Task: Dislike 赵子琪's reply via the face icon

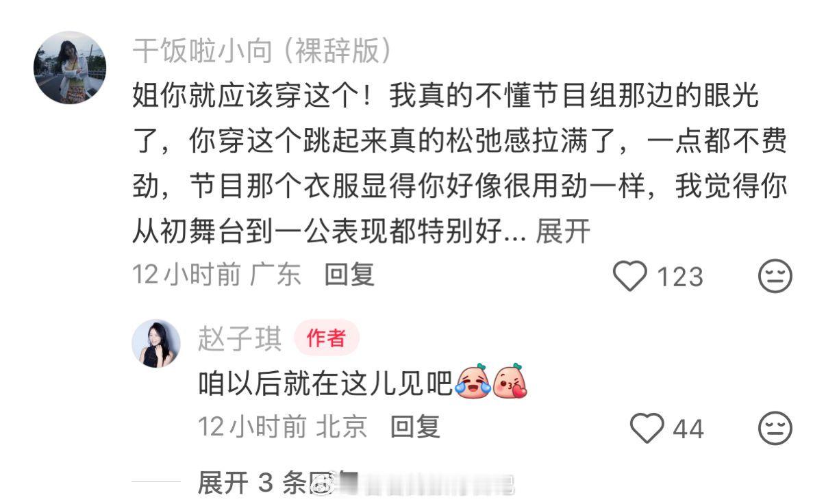Action: pos(775,429)
